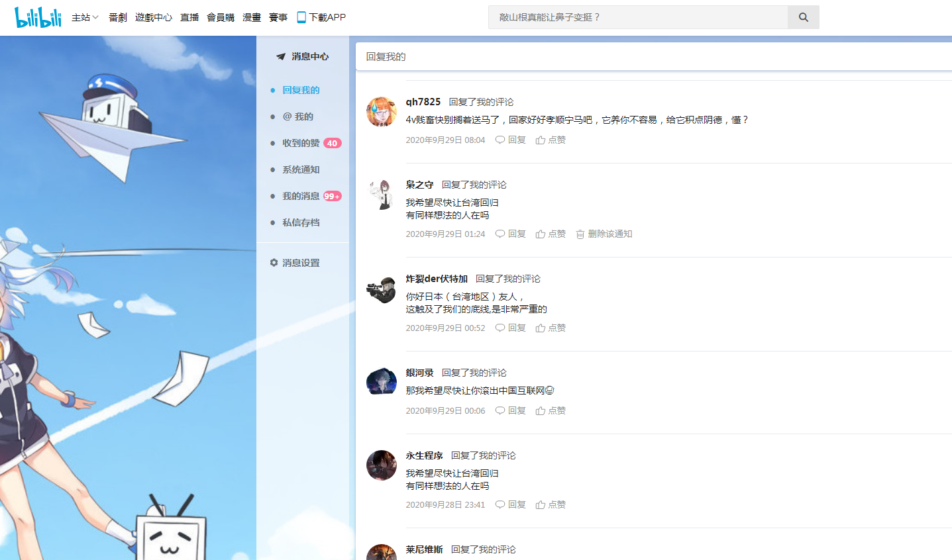Open username 炸裂der伏特加's profile
The image size is (952, 560).
(437, 279)
